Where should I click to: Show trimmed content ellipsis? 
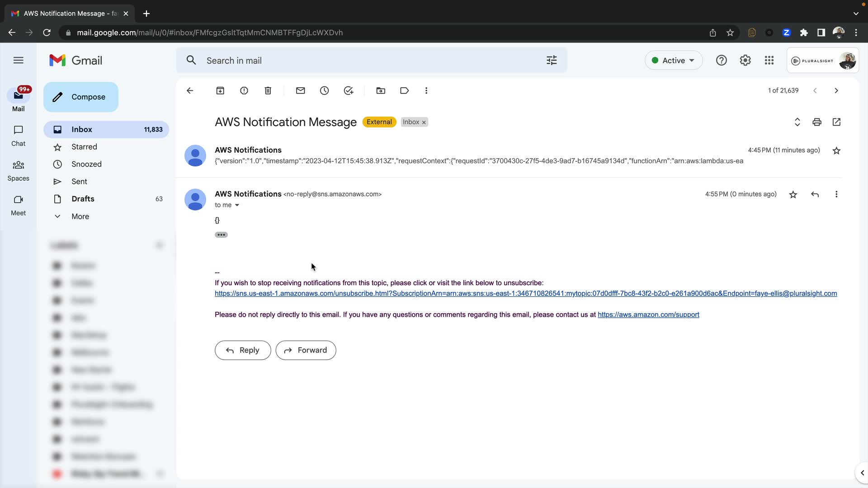coord(221,235)
